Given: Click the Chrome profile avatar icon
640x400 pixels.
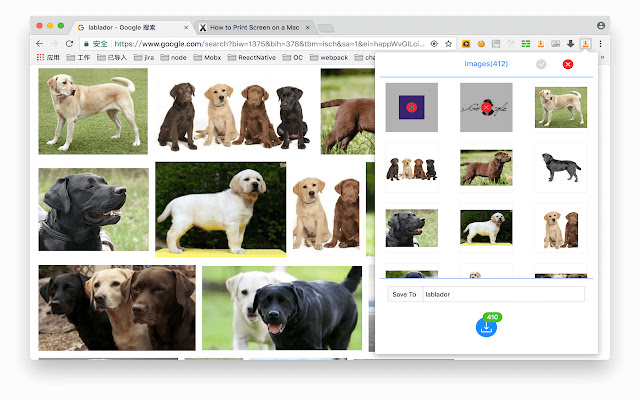Looking at the screenshot, I should tap(600, 25).
